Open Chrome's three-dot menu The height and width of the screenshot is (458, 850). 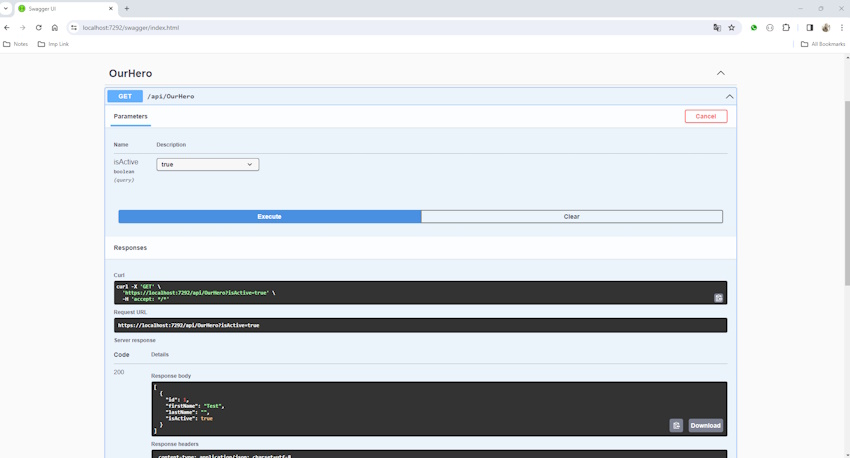(842, 28)
